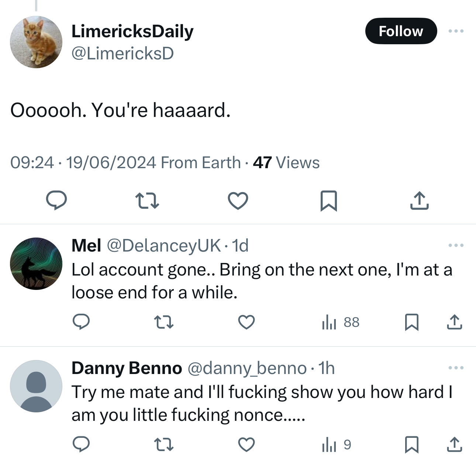Reply to Danny Benno's comment

(x=81, y=444)
